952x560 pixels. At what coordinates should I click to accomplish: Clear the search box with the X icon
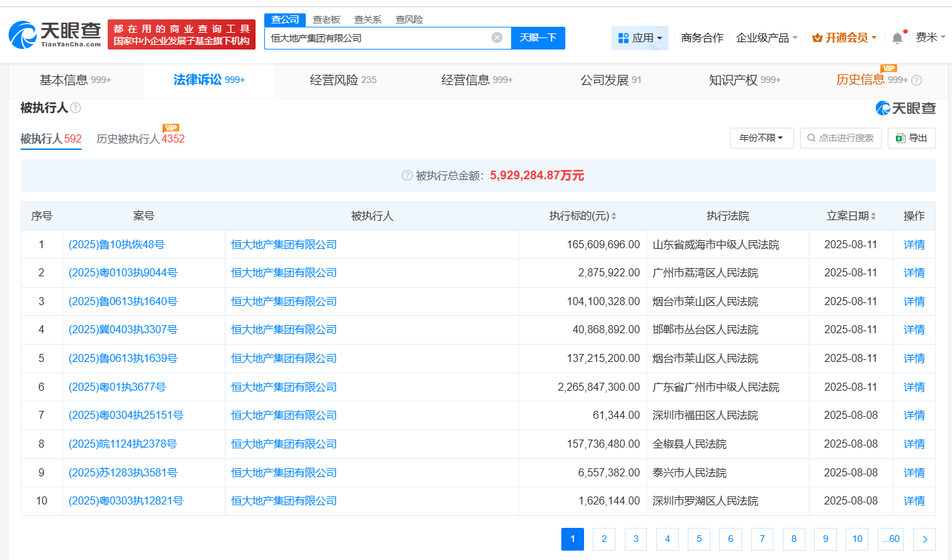[496, 38]
